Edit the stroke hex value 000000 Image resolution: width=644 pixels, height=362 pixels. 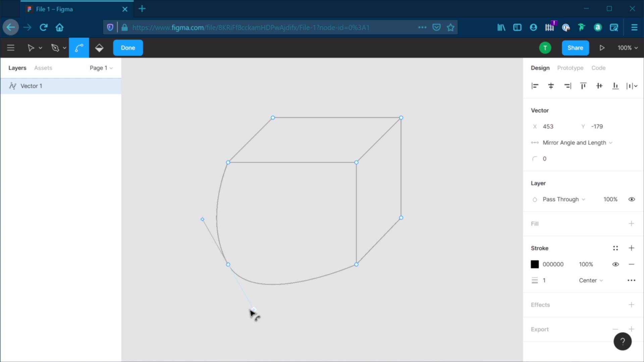click(553, 264)
